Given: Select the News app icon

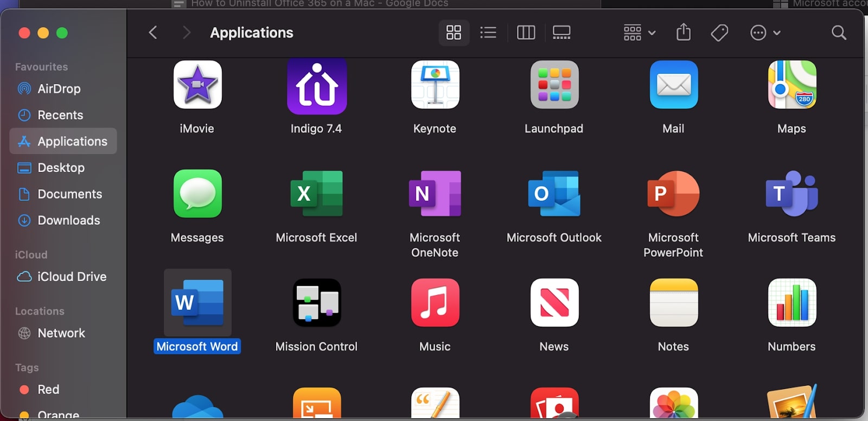Looking at the screenshot, I should point(554,303).
